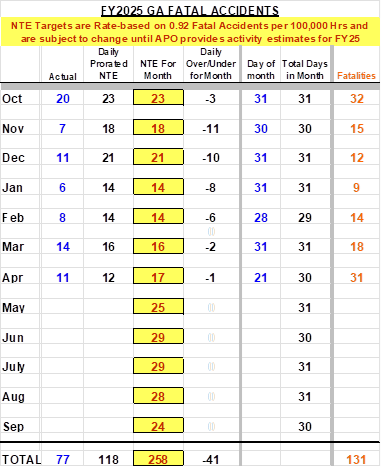
Task: Click Mar Fatalities value 18
Action: 357,247
